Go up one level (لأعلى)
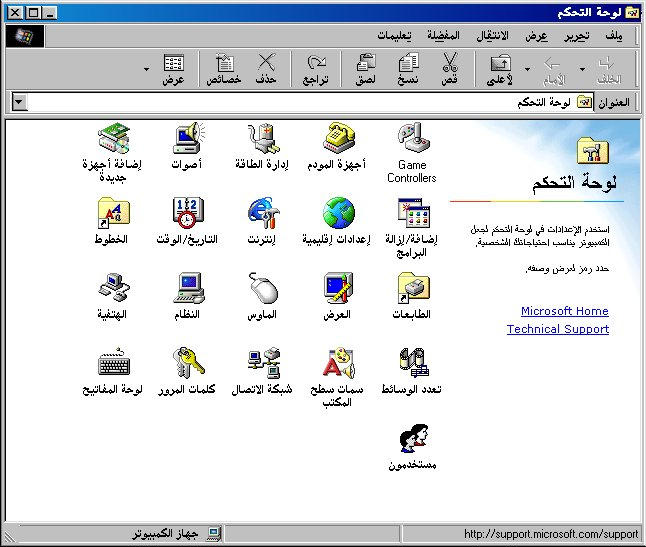The image size is (646, 547). click(500, 69)
